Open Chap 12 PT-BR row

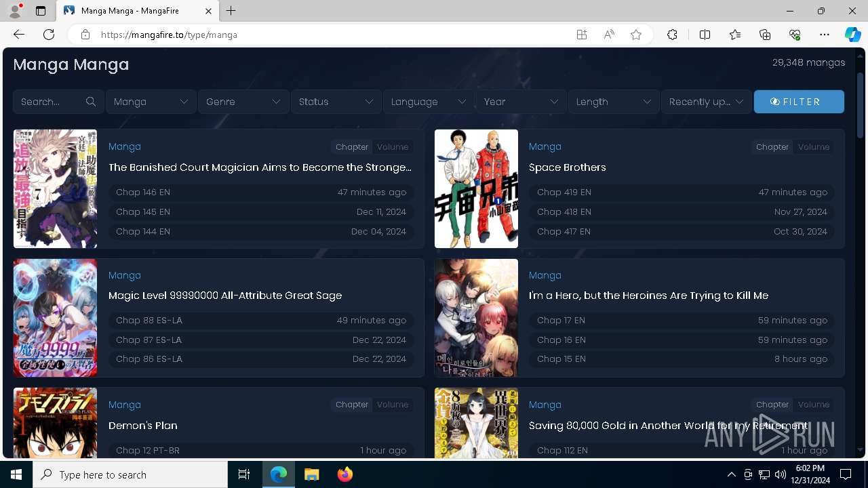coord(261,450)
